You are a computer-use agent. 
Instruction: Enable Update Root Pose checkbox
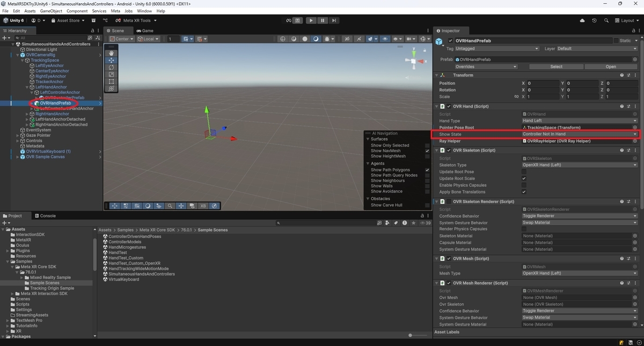coord(524,172)
